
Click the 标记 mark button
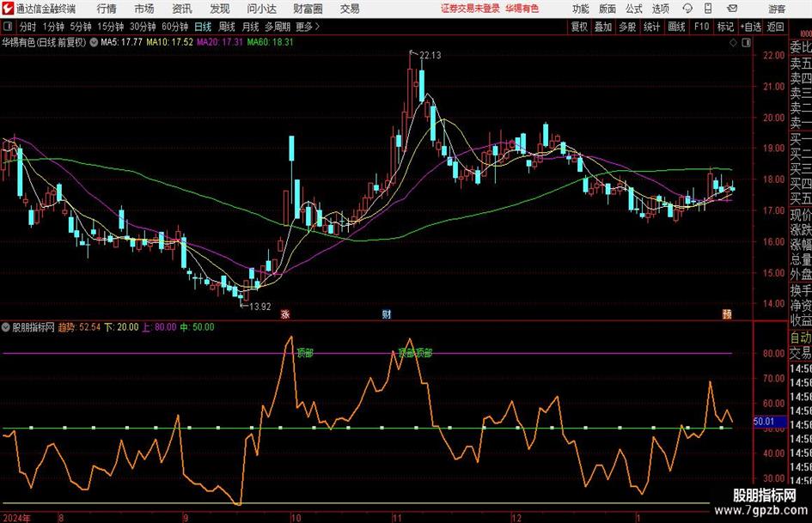pyautogui.click(x=725, y=27)
